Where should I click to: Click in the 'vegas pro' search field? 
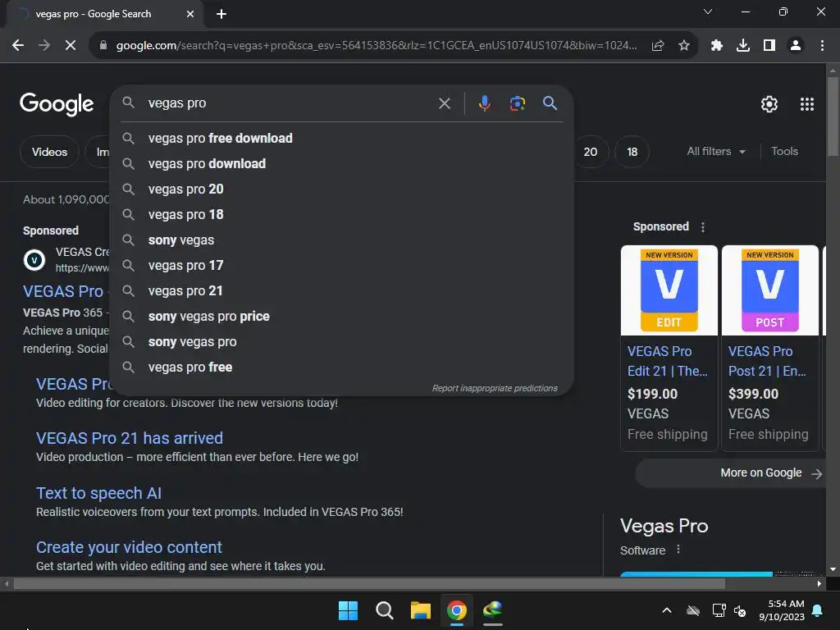[x=290, y=103]
